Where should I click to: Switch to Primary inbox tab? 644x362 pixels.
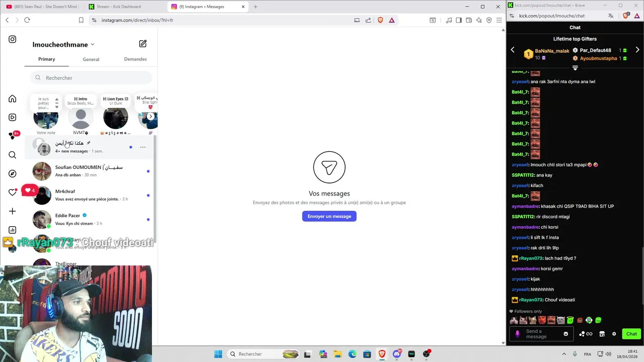pyautogui.click(x=47, y=59)
